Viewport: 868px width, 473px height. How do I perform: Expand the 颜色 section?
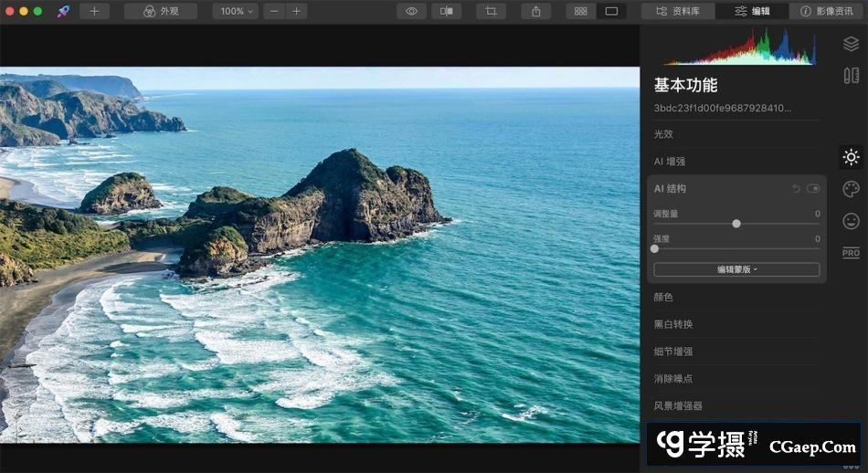(663, 298)
